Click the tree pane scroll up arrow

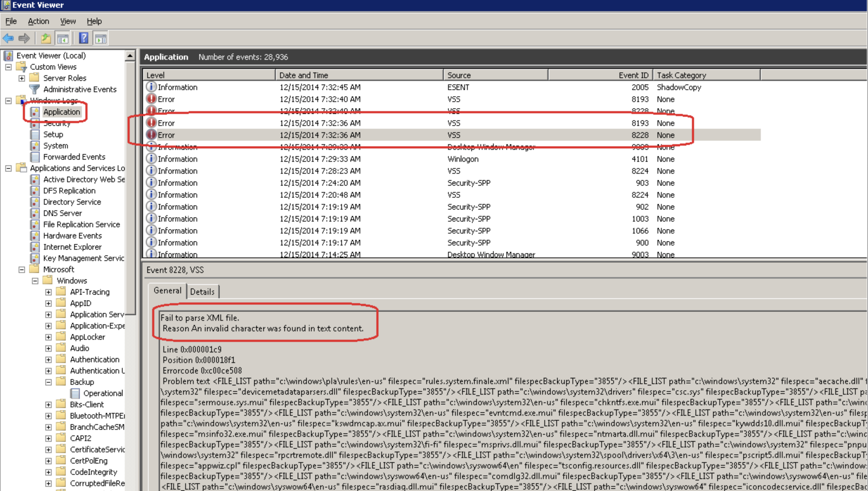click(x=130, y=56)
